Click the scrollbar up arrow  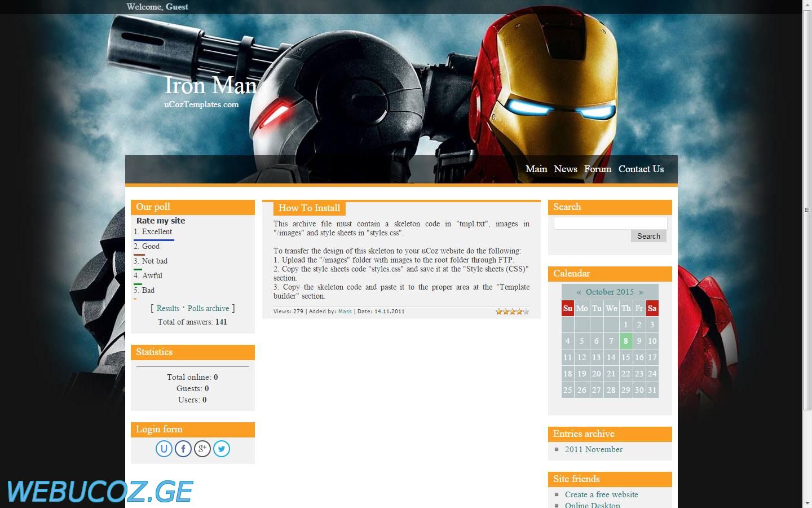[x=807, y=5]
